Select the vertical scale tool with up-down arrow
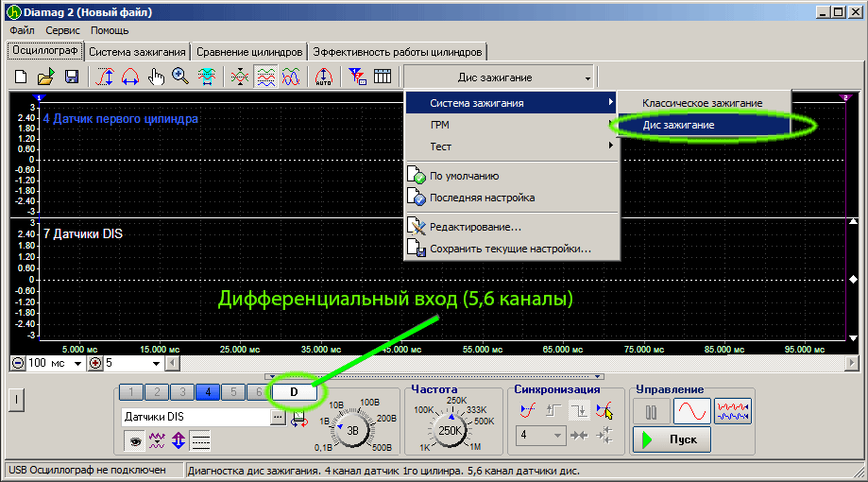The width and height of the screenshot is (868, 482). click(105, 77)
